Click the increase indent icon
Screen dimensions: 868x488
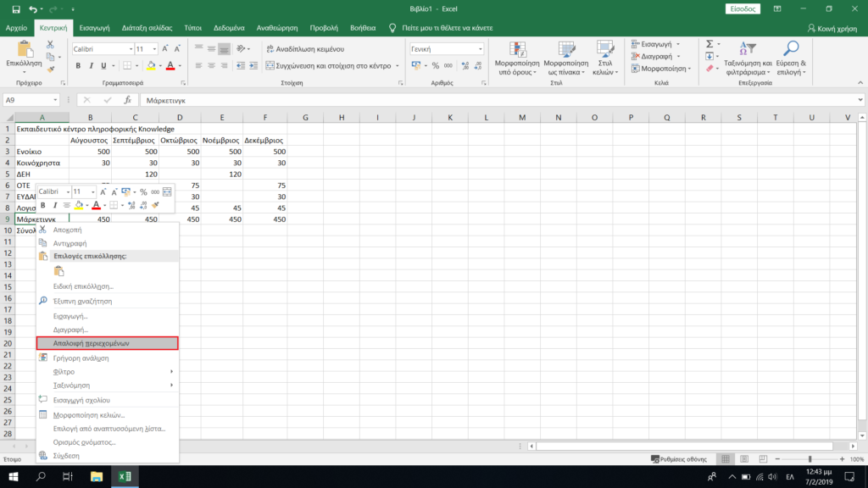[x=253, y=66]
